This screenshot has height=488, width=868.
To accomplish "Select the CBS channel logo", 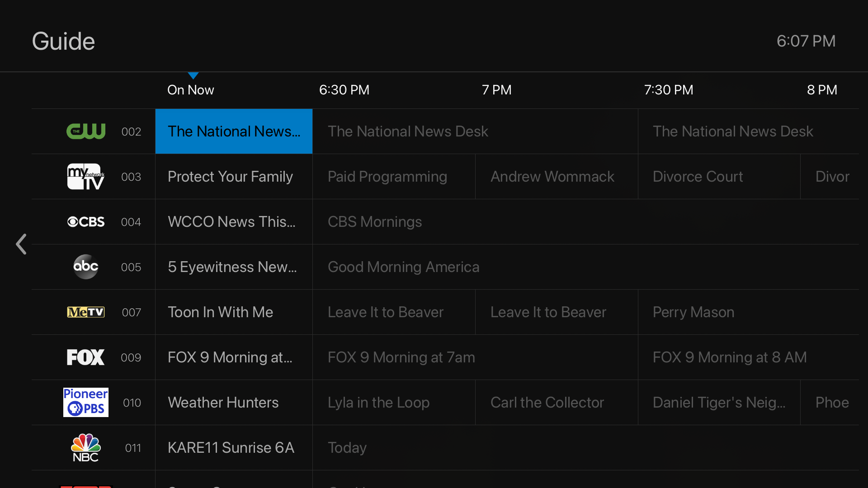I will click(x=86, y=222).
